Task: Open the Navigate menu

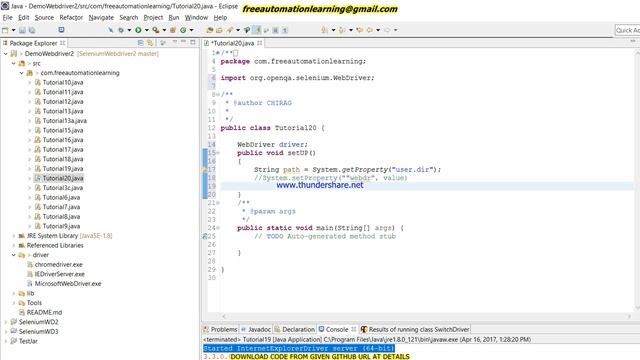Action: (x=101, y=18)
